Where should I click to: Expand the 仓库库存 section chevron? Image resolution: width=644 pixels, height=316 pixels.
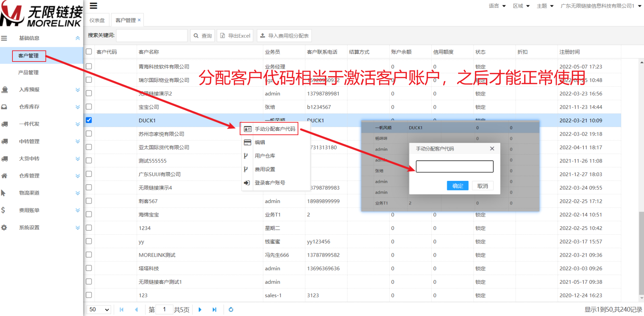[78, 107]
